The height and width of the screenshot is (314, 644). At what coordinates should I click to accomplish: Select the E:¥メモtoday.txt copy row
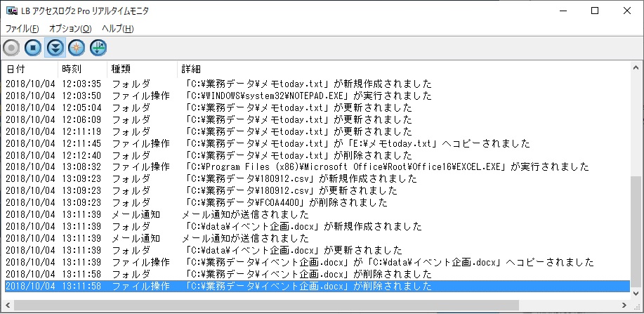[317, 143]
